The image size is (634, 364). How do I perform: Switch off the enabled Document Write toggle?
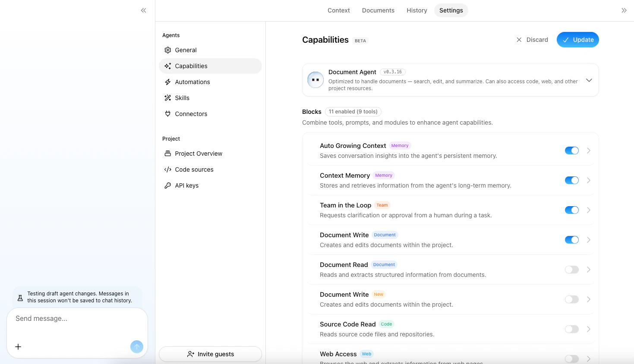click(x=572, y=240)
